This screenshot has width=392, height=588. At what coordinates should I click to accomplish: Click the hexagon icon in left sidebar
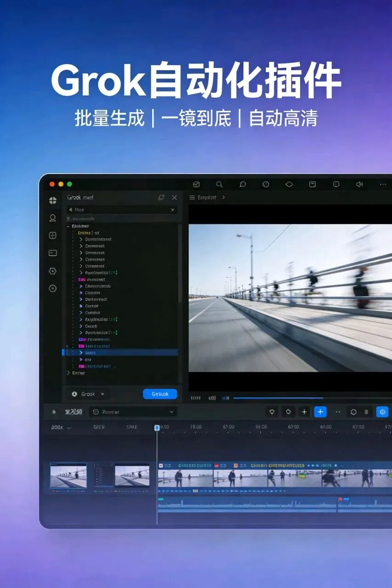[x=53, y=271]
